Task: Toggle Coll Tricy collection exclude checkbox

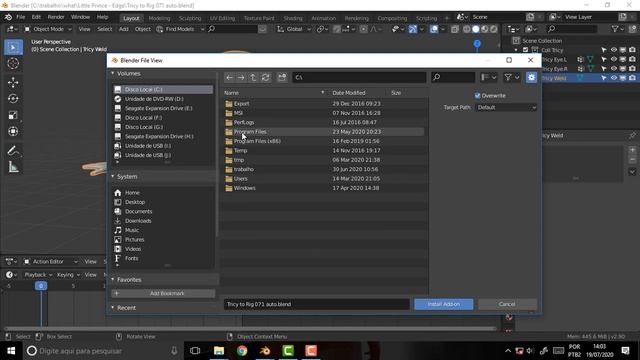Action: point(525,50)
